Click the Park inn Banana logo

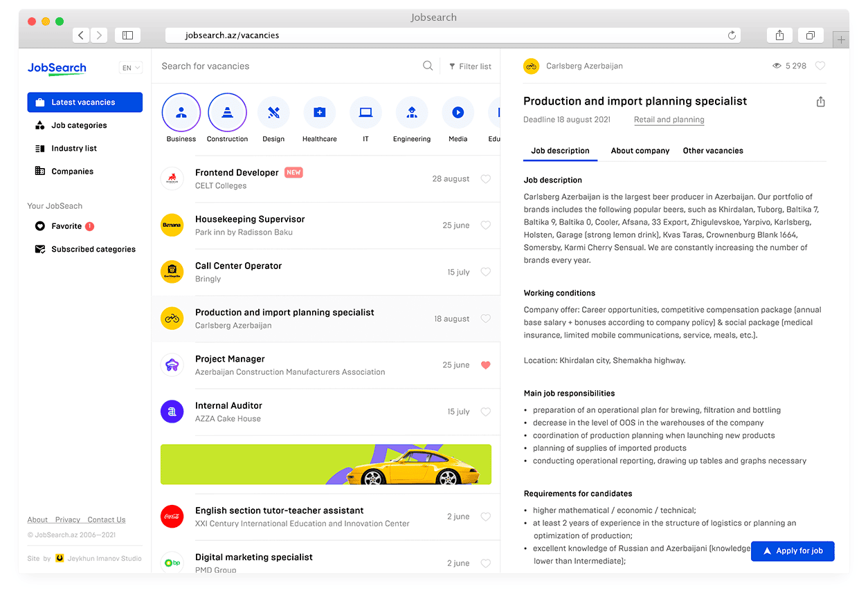[172, 225]
